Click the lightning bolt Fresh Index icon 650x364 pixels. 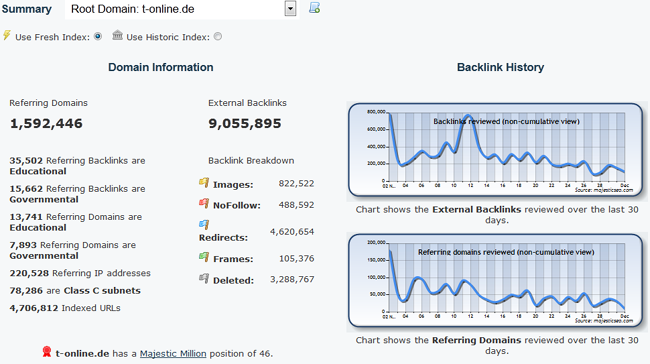pyautogui.click(x=7, y=35)
